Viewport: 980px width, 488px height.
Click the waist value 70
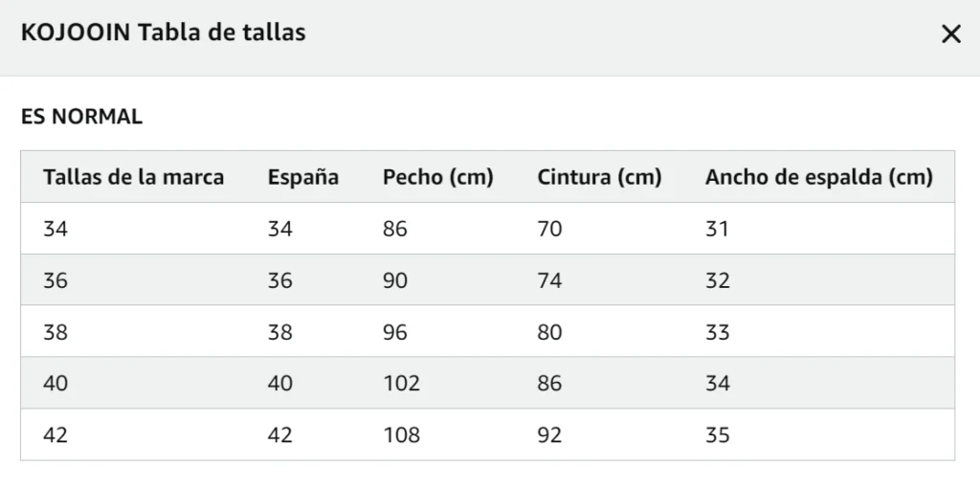[x=549, y=229]
